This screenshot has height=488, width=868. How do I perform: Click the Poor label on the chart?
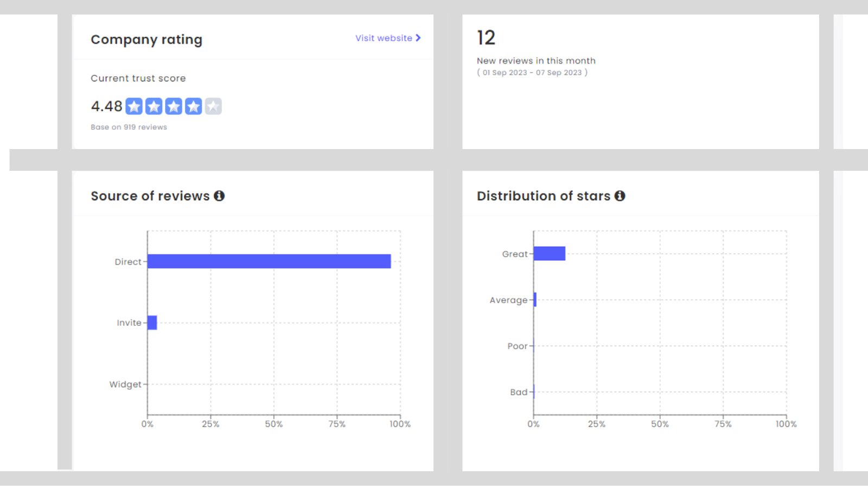[517, 346]
